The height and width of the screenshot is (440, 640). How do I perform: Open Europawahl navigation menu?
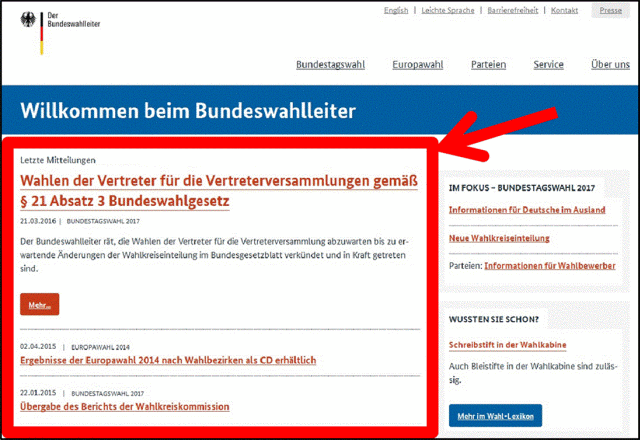418,65
